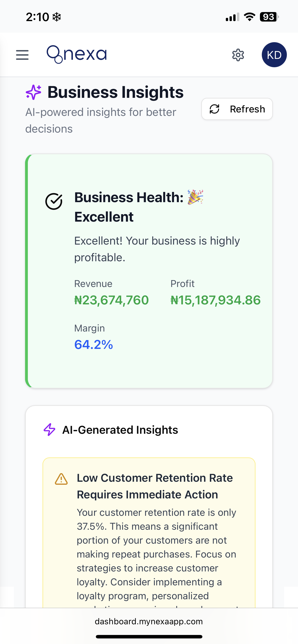Tap the battery indicator in status bar
This screenshot has height=644, width=298.
point(269,17)
